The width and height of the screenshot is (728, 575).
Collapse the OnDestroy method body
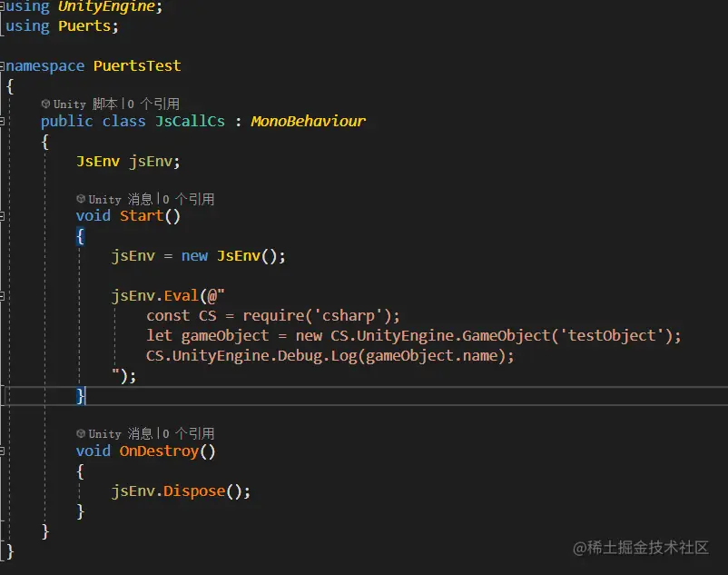point(3,451)
